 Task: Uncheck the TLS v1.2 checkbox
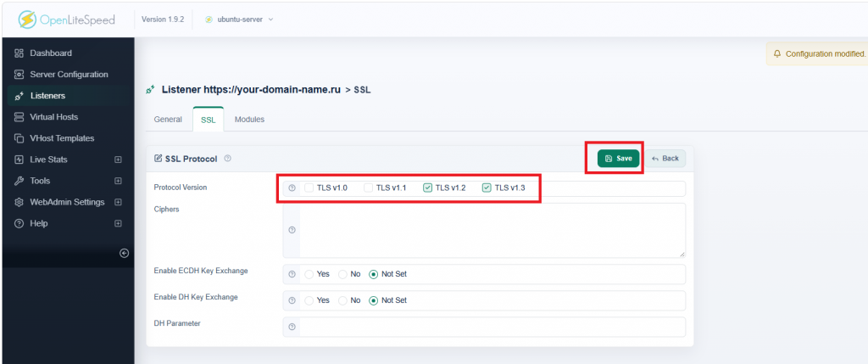pos(427,188)
